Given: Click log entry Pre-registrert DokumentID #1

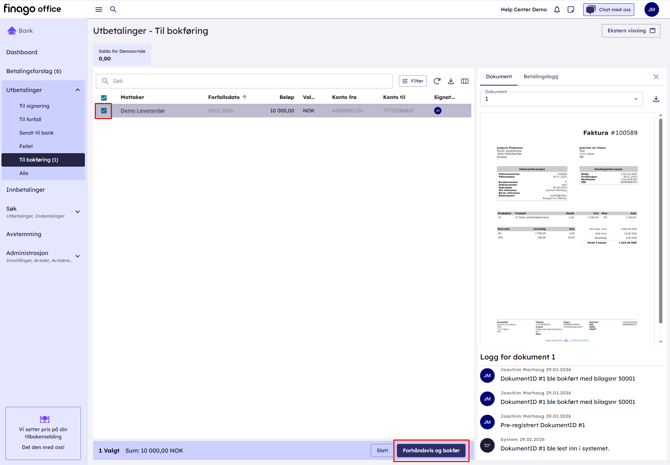Looking at the screenshot, I should 543,425.
